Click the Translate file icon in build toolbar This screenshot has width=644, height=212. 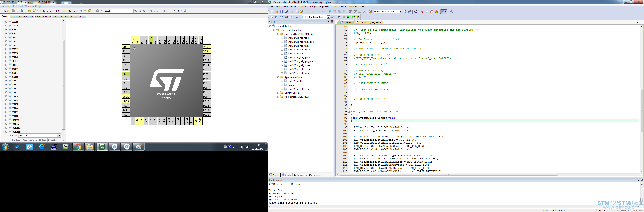272,17
